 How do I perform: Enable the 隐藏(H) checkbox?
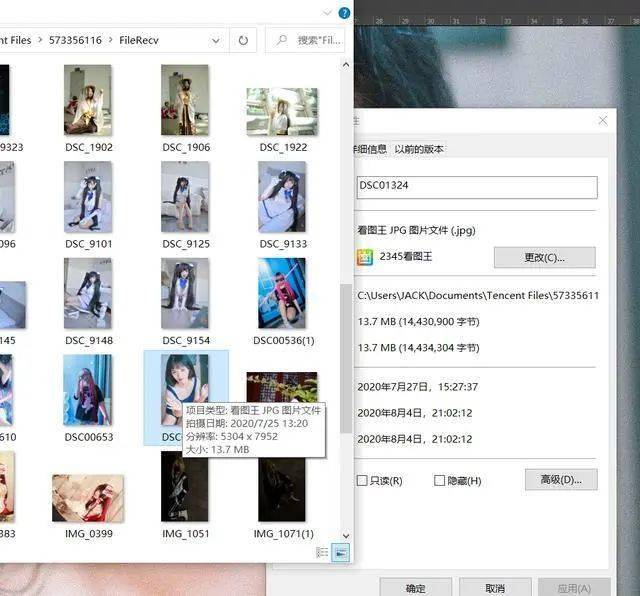click(x=439, y=480)
